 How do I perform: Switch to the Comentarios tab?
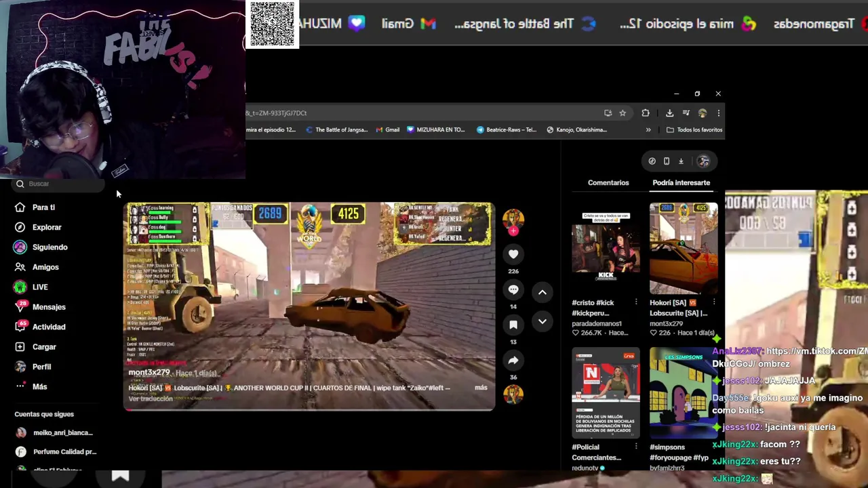(608, 182)
